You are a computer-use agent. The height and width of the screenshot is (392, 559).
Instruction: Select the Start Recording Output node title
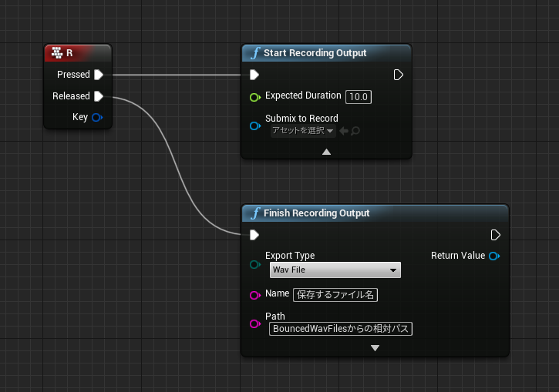point(315,53)
